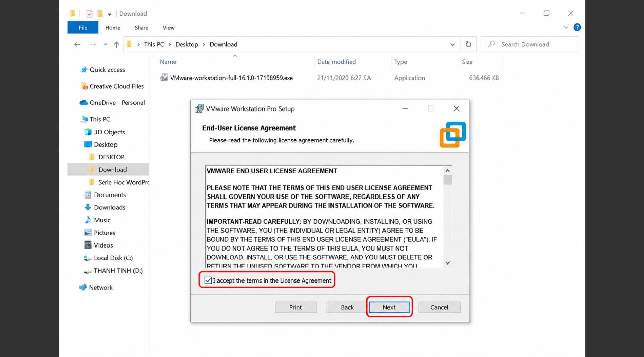
Task: Sort by Name column header
Action: pos(168,62)
